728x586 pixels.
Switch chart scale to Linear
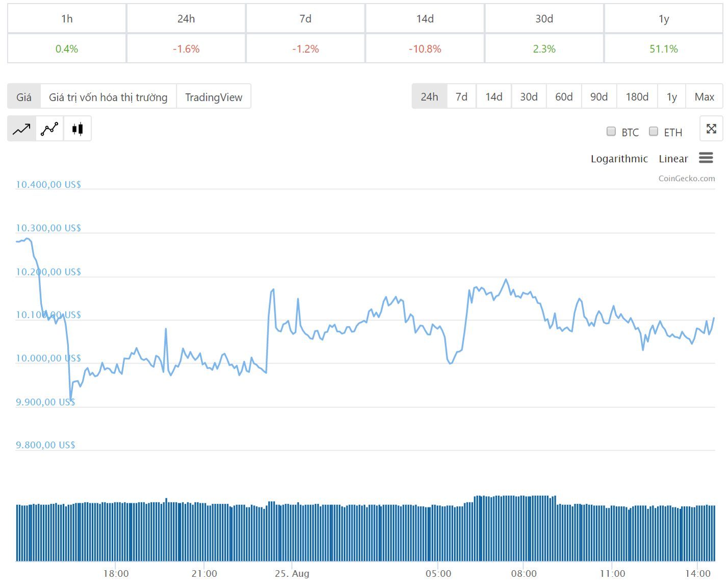[673, 159]
